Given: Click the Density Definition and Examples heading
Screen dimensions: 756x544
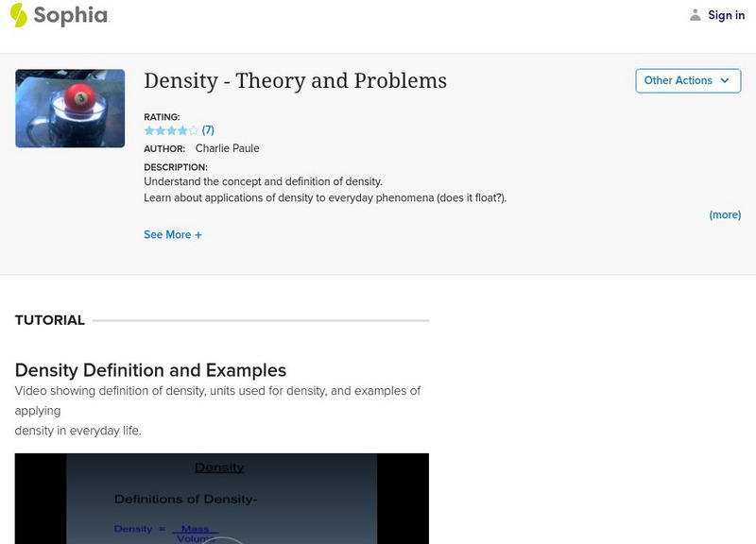Looking at the screenshot, I should click(150, 370).
